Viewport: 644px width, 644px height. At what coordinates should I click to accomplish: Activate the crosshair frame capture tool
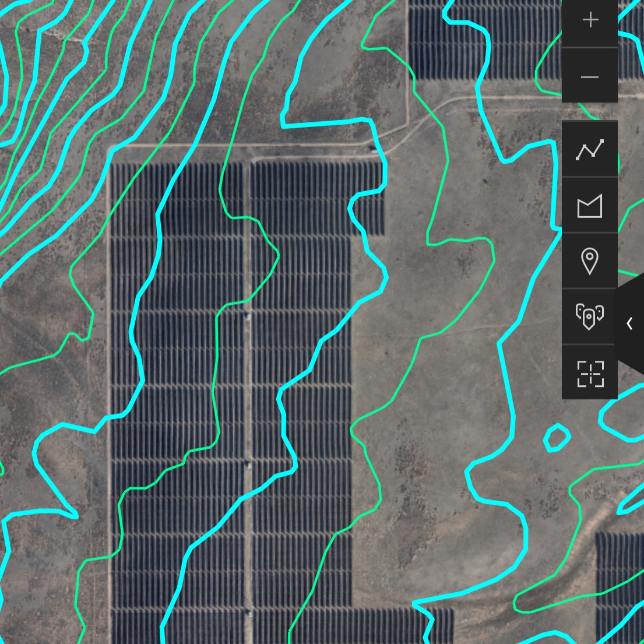(590, 373)
